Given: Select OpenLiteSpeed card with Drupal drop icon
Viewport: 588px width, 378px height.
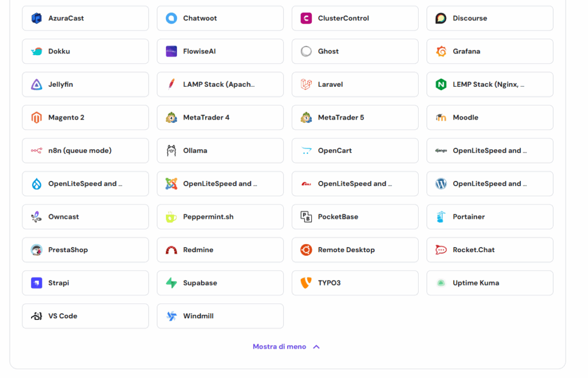Looking at the screenshot, I should tap(85, 184).
